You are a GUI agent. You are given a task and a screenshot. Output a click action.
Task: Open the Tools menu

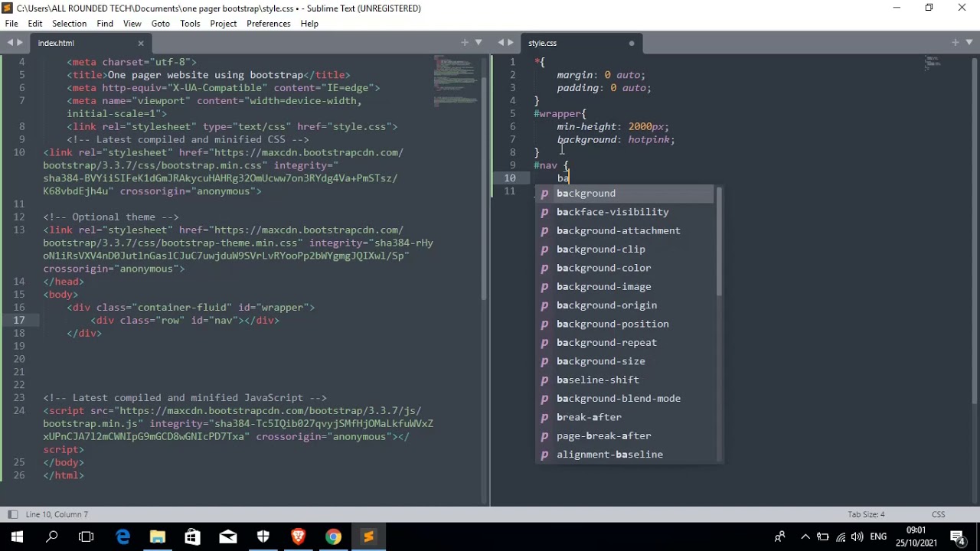coord(190,24)
